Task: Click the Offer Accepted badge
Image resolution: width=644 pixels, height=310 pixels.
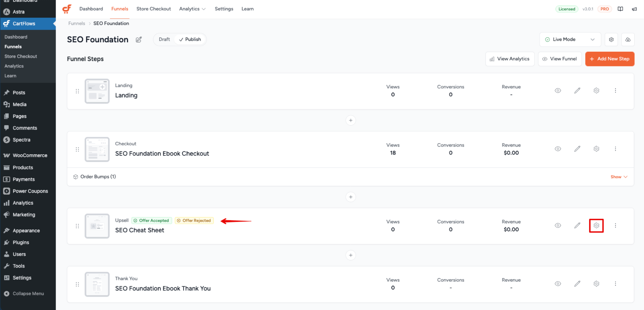Action: pyautogui.click(x=152, y=221)
